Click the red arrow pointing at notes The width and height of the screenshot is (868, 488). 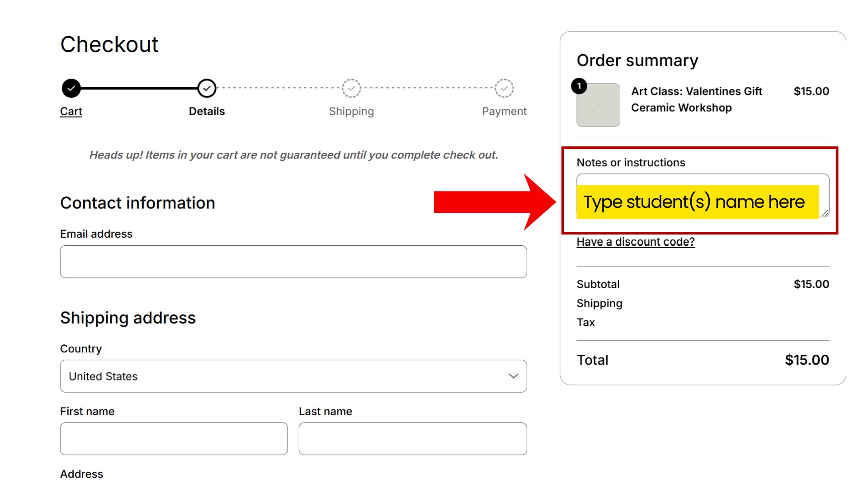(493, 202)
